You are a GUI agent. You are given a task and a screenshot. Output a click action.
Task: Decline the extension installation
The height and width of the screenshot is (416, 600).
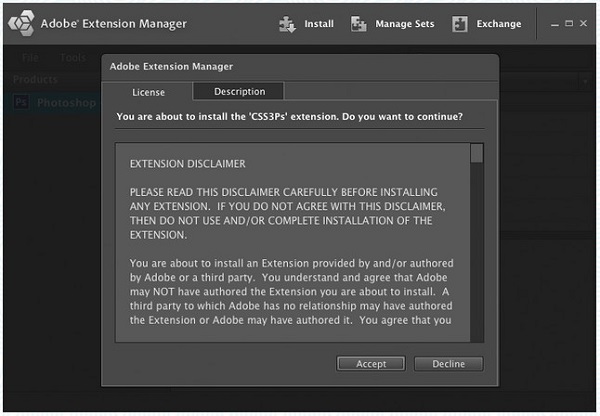point(448,364)
